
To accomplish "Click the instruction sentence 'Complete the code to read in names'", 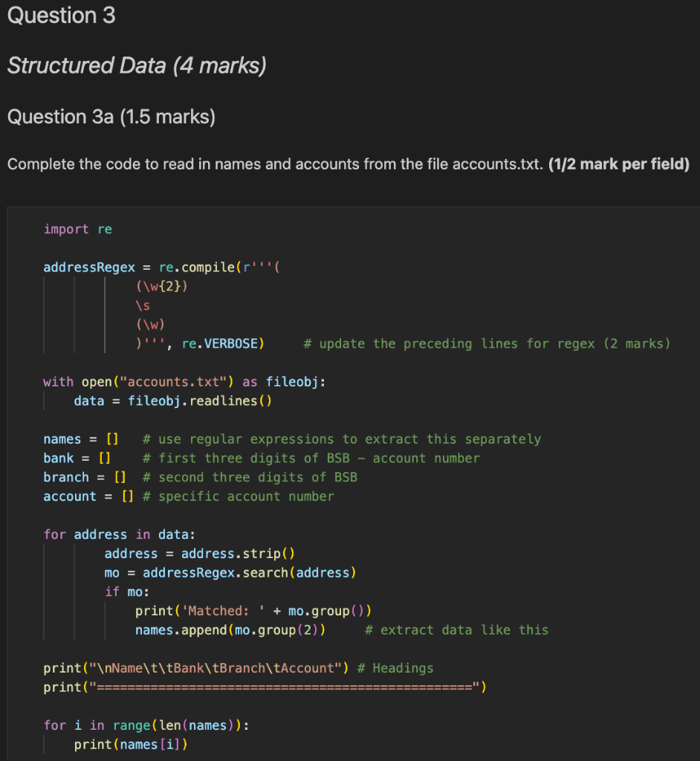I will [x=275, y=164].
